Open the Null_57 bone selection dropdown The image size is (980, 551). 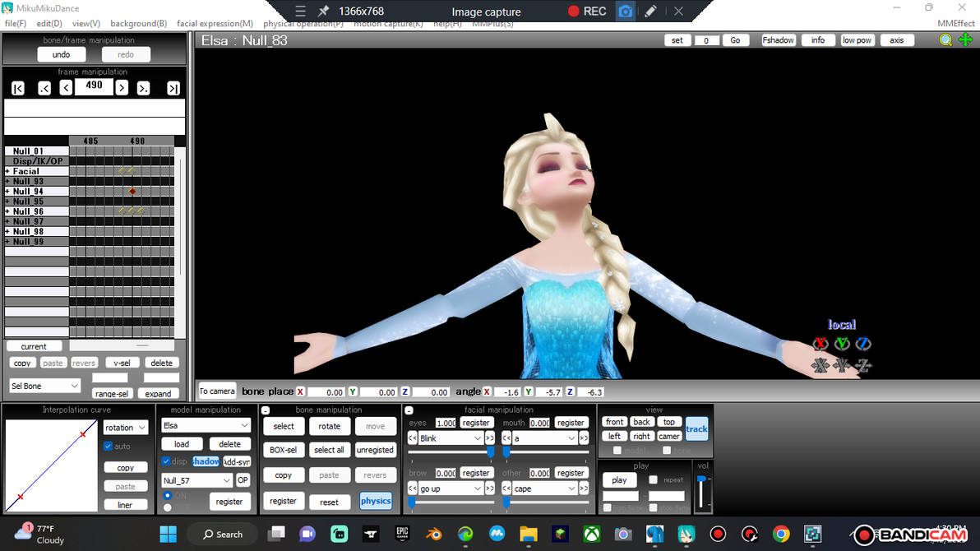(x=196, y=479)
